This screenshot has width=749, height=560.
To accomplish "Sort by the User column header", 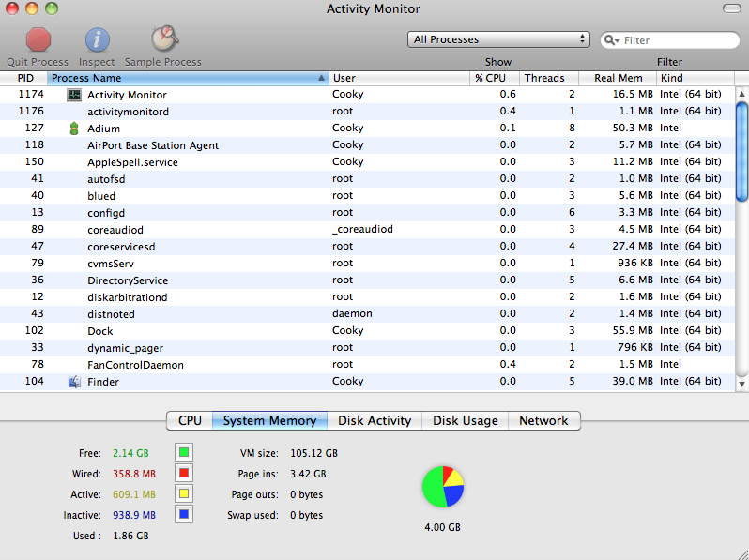I will (399, 78).
